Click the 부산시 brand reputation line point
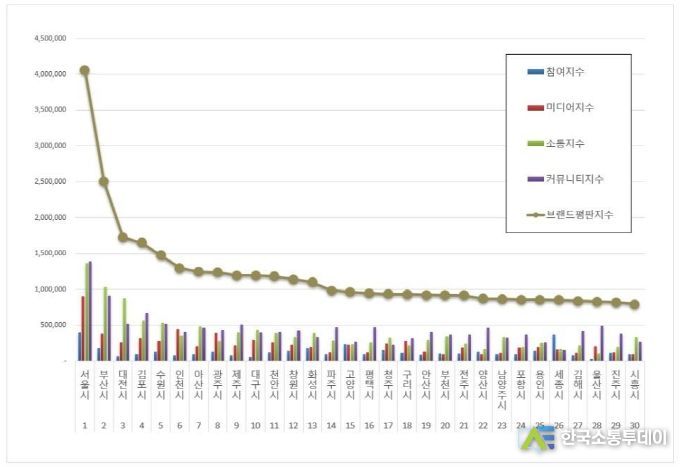The width and height of the screenshot is (683, 467). (104, 181)
